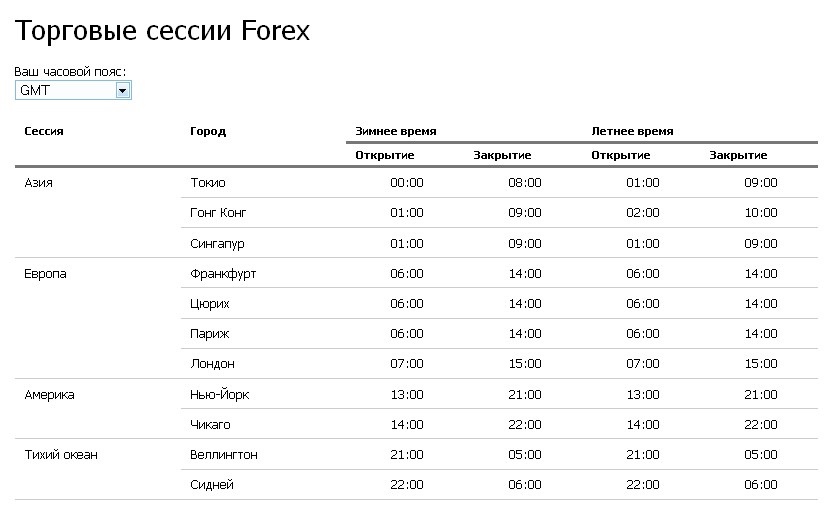
Task: Click the 'Летнее время' header
Action: point(632,131)
